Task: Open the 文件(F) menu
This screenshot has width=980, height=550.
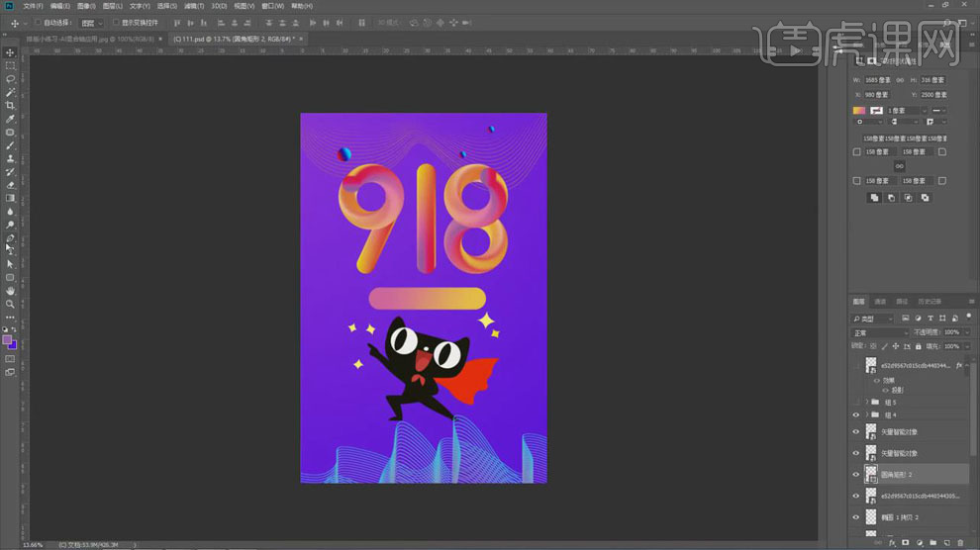Action: [33, 6]
